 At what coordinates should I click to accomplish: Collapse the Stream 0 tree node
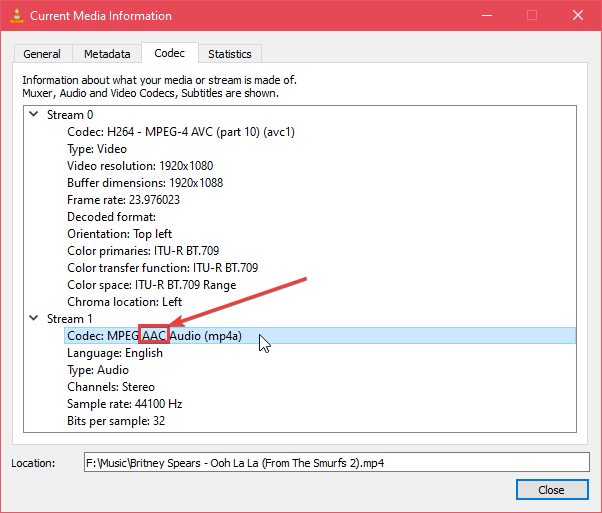coord(33,115)
